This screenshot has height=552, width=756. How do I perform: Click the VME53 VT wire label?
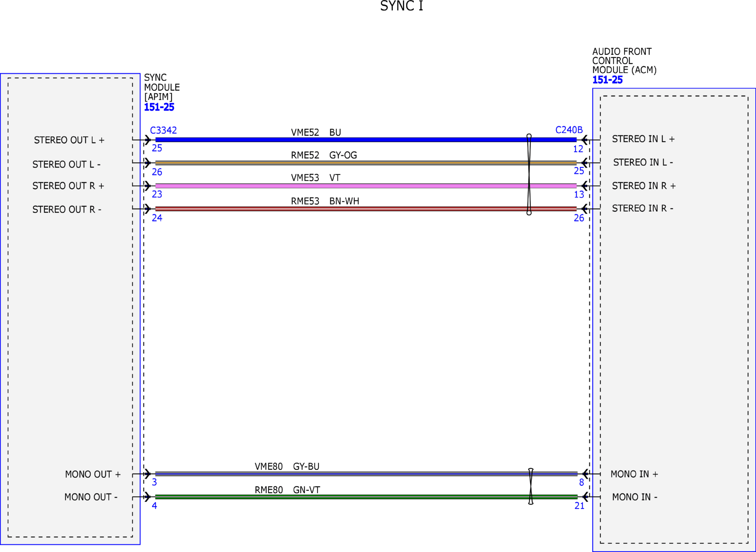(316, 177)
